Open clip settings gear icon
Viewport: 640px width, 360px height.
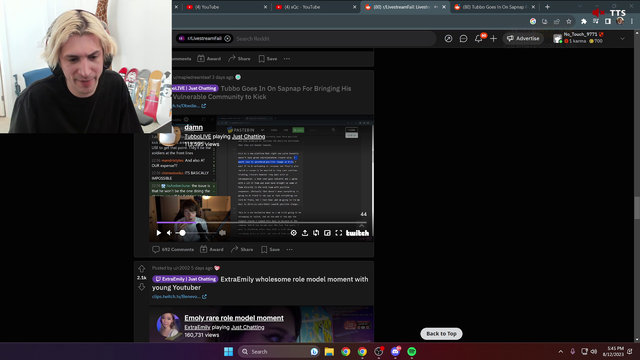pyautogui.click(x=293, y=233)
